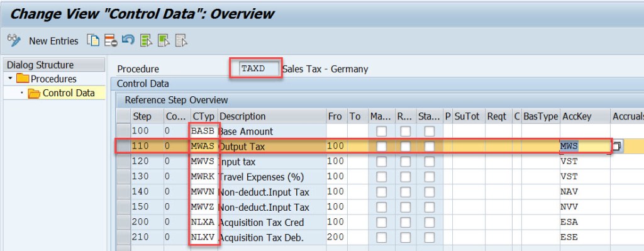Select row selector for step 100
This screenshot has width=644, height=251.
pos(123,131)
